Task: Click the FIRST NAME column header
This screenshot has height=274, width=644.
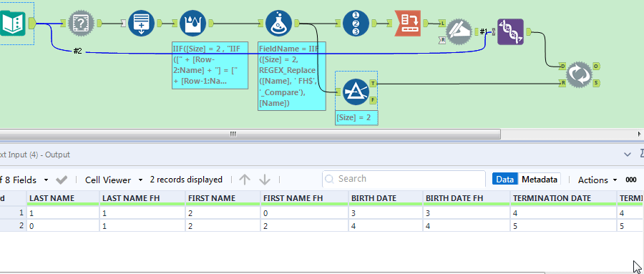Action: point(223,198)
